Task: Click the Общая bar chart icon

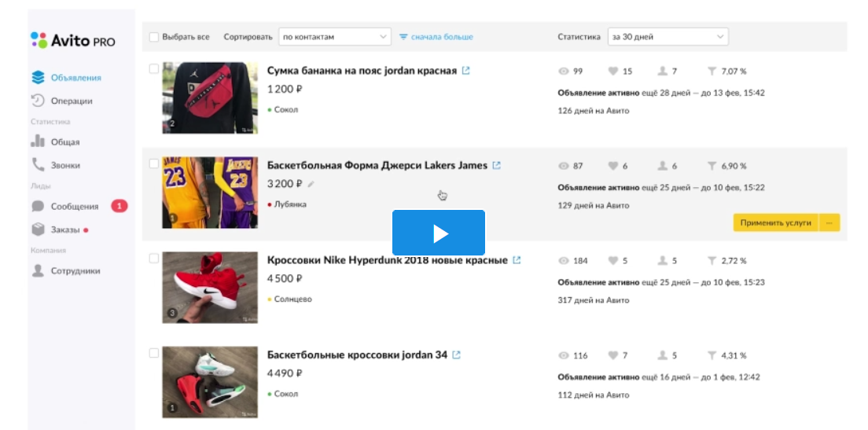Action: (38, 141)
